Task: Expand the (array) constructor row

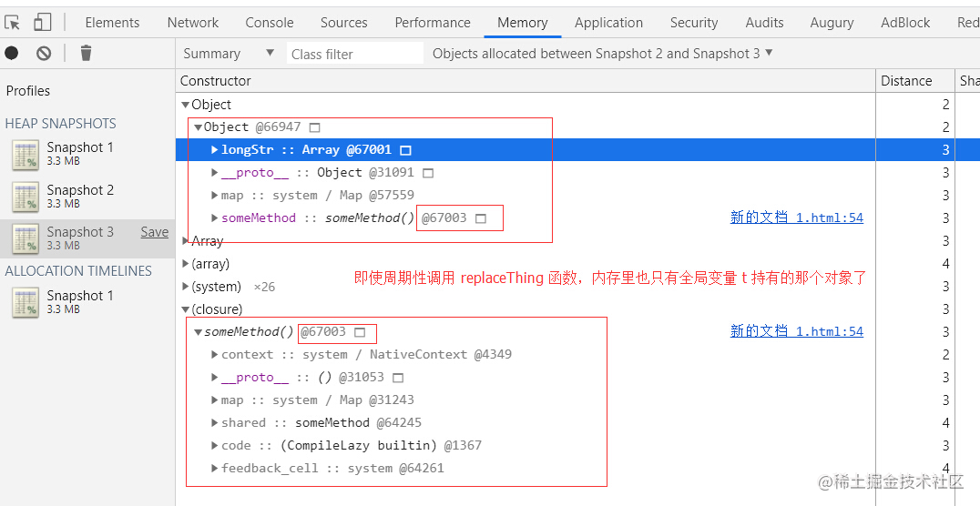Action: tap(186, 264)
